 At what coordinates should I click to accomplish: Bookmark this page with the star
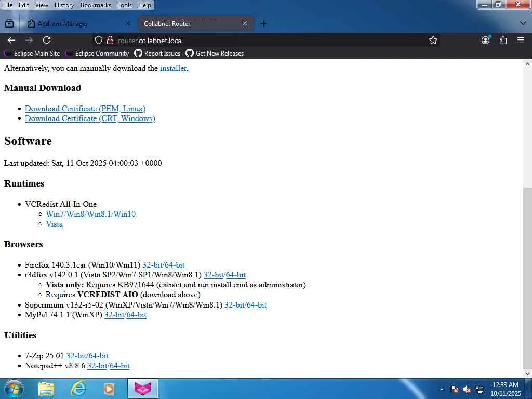click(x=433, y=41)
